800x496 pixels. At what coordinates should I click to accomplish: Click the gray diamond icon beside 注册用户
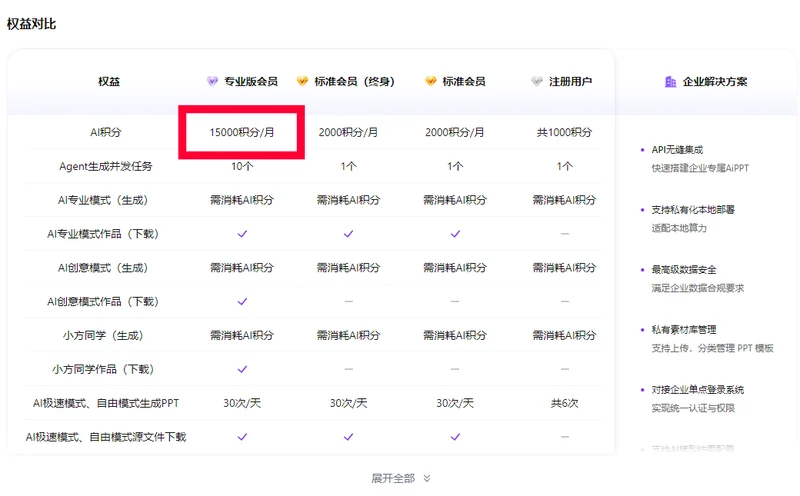[537, 81]
